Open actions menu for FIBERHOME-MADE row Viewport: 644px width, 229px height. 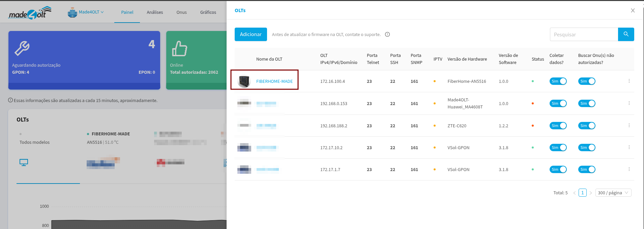(x=629, y=81)
